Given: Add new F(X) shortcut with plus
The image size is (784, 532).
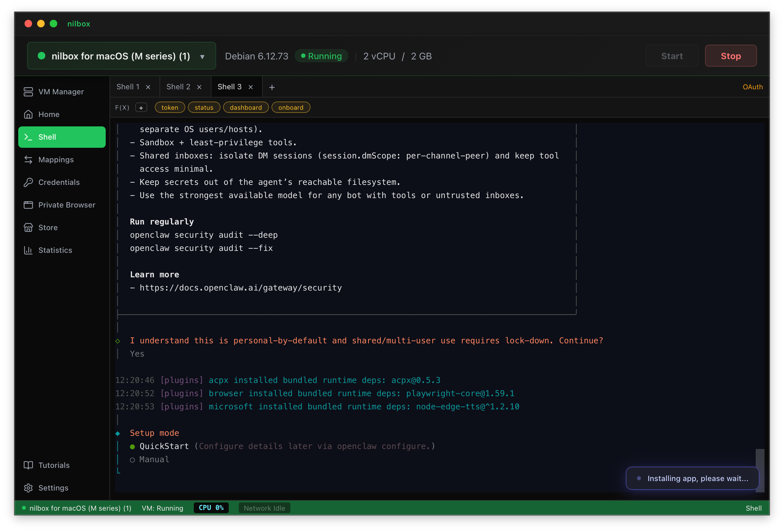Looking at the screenshot, I should 141,108.
